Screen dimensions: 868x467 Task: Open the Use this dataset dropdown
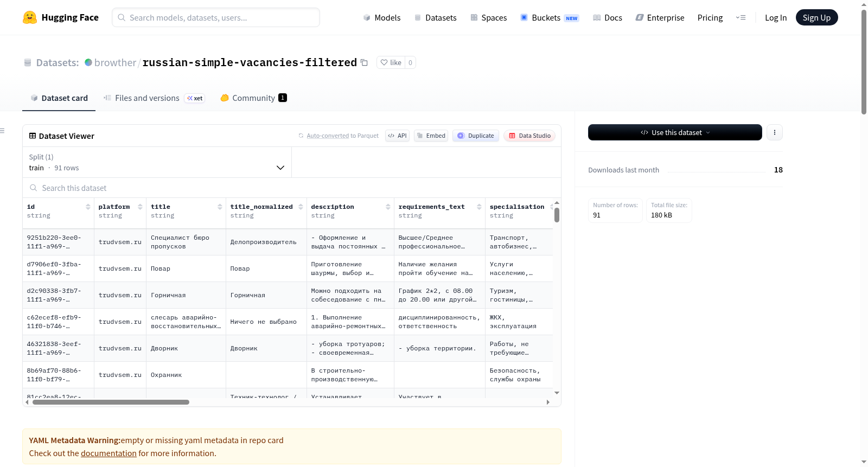tap(675, 132)
